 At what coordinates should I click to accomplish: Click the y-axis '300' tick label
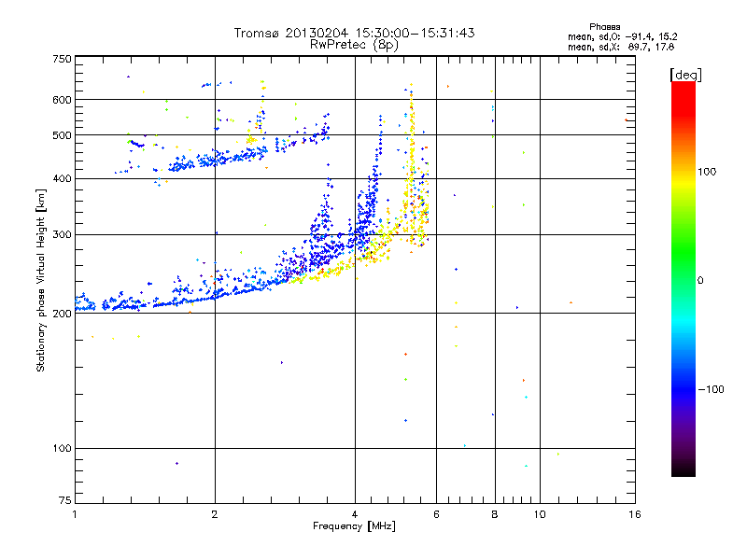pyautogui.click(x=62, y=235)
